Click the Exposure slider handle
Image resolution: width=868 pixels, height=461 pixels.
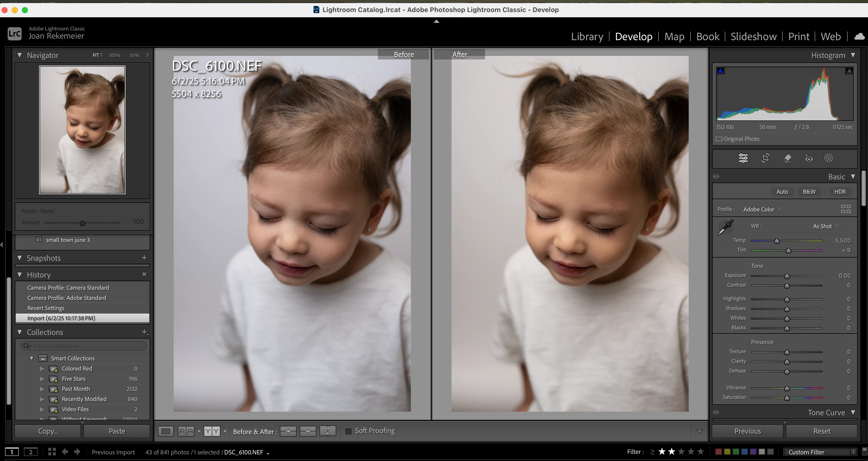click(x=787, y=276)
